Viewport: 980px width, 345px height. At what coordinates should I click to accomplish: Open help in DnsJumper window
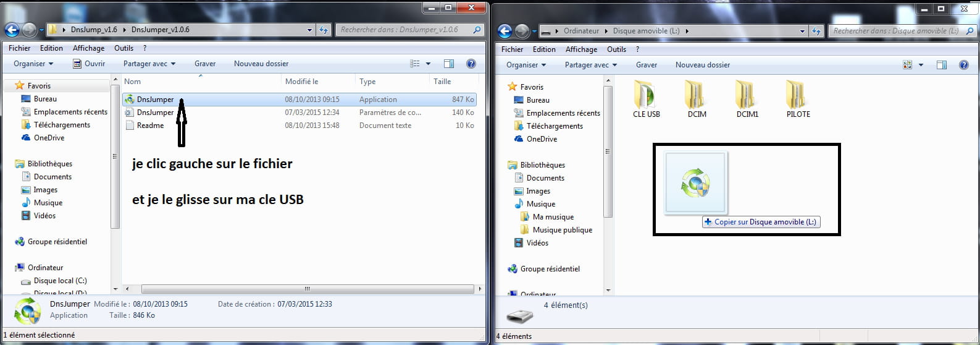click(471, 64)
